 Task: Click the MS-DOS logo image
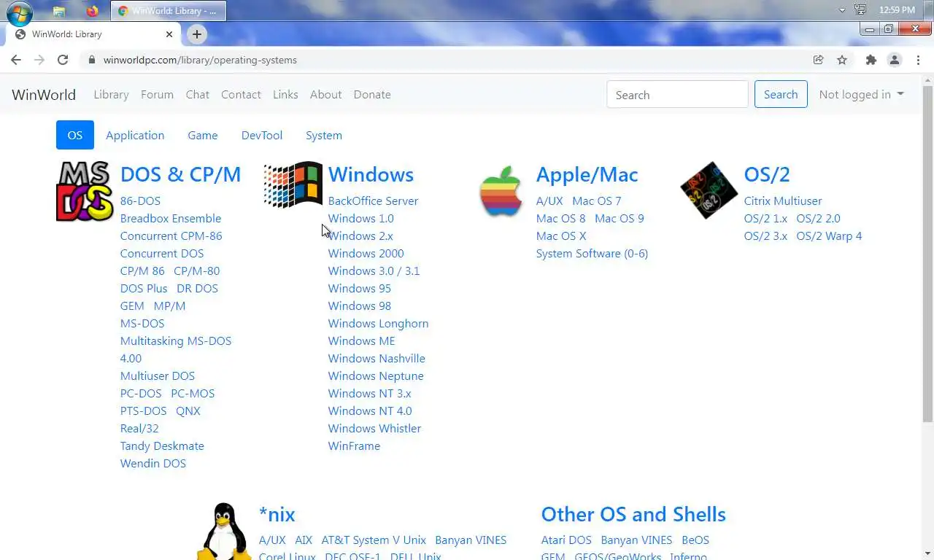85,191
